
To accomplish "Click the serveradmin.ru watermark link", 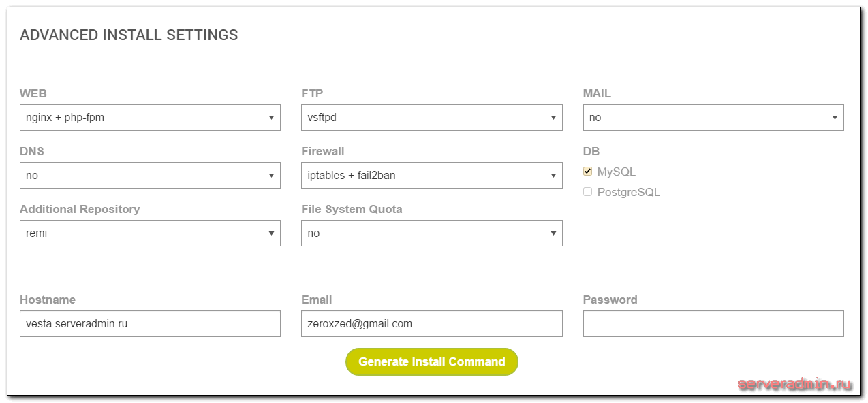I will (x=794, y=385).
